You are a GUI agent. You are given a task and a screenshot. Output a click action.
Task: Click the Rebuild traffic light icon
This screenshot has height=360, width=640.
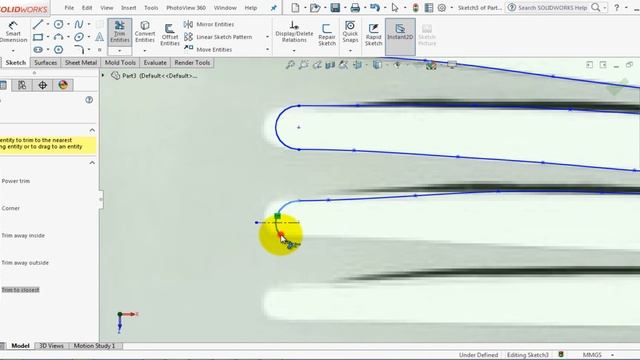(416, 7)
